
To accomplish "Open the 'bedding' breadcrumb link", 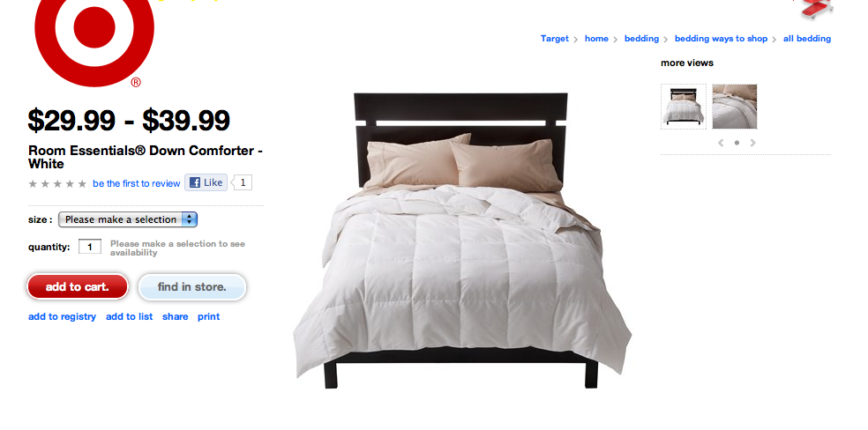I will (x=641, y=39).
